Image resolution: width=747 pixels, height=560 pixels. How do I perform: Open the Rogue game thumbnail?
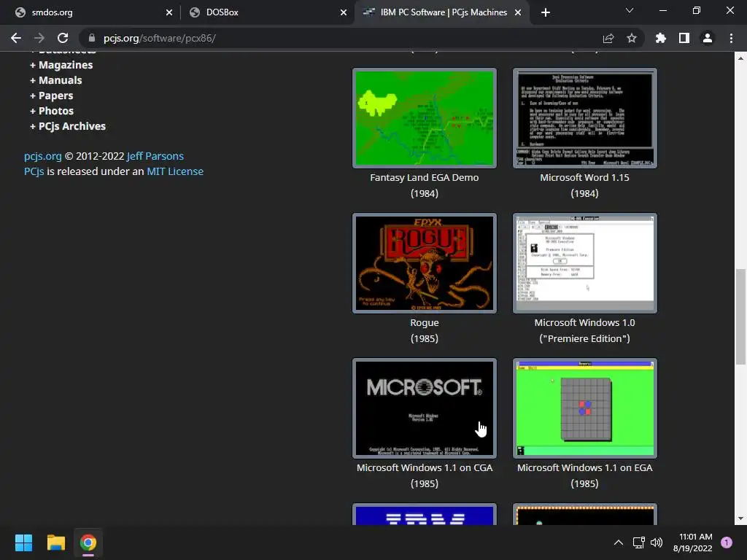pos(425,263)
